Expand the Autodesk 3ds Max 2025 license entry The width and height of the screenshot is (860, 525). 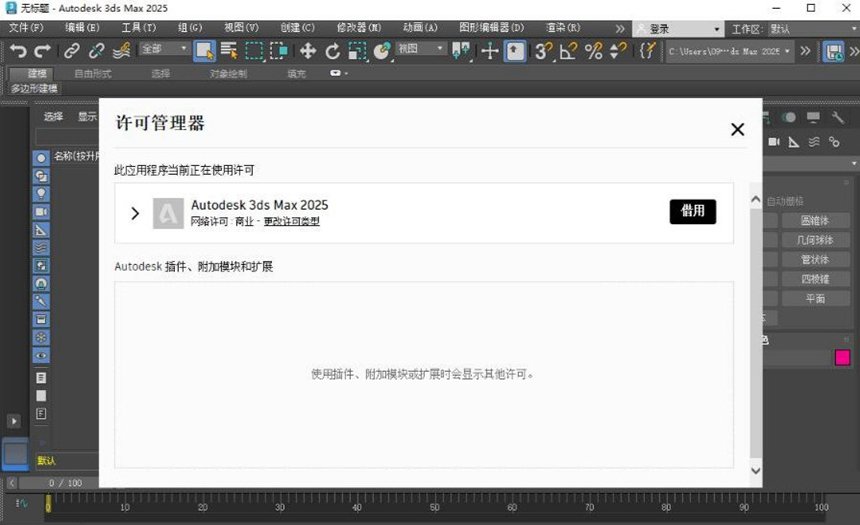click(x=135, y=213)
